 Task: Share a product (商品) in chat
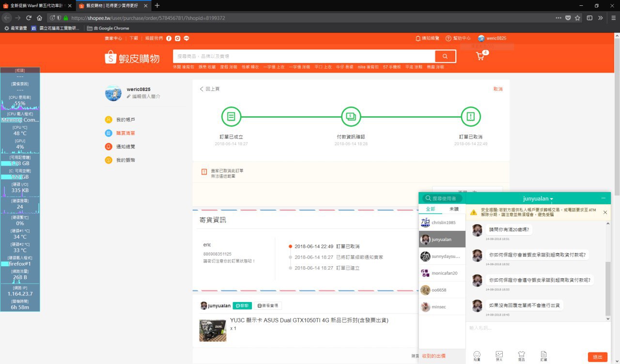521,356
